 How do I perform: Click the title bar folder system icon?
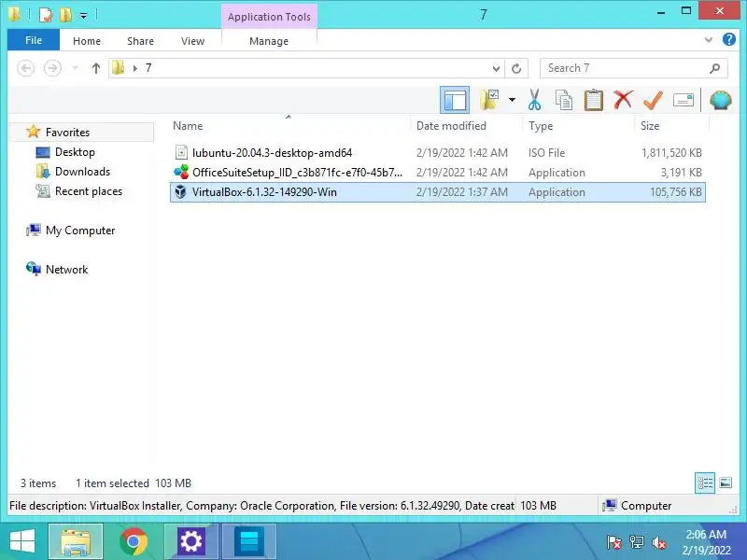(14, 14)
